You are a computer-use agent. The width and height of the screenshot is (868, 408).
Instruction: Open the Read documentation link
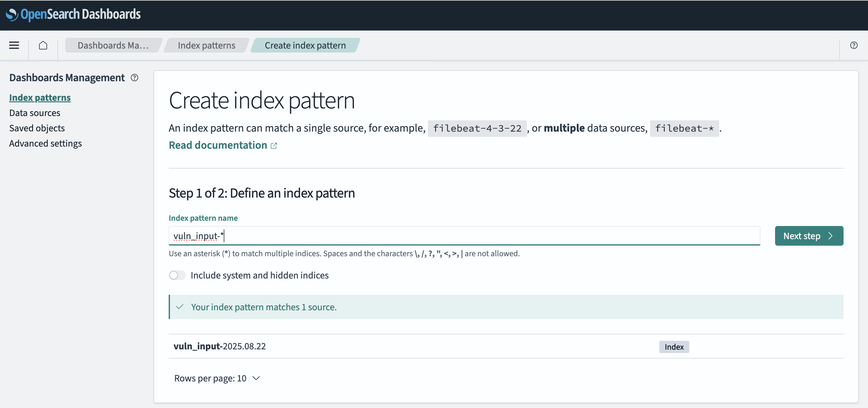pos(218,145)
